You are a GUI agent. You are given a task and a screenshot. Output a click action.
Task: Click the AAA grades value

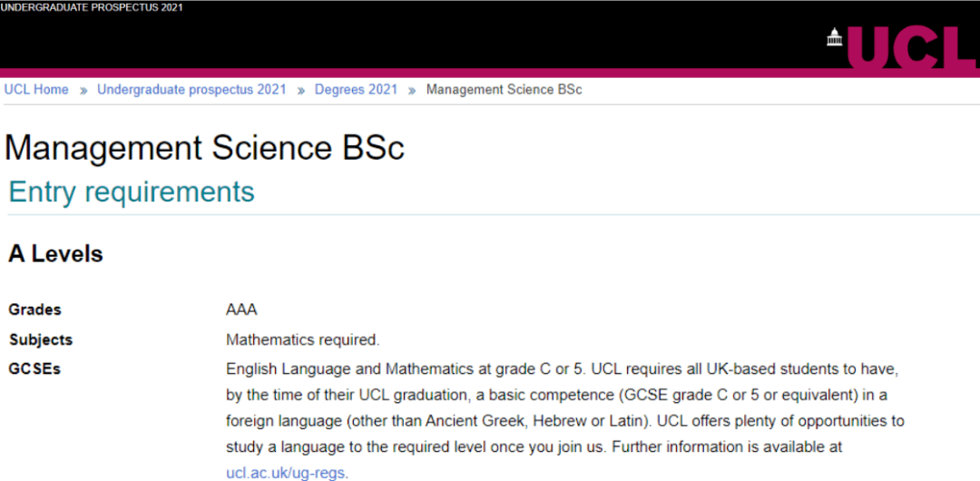(242, 309)
